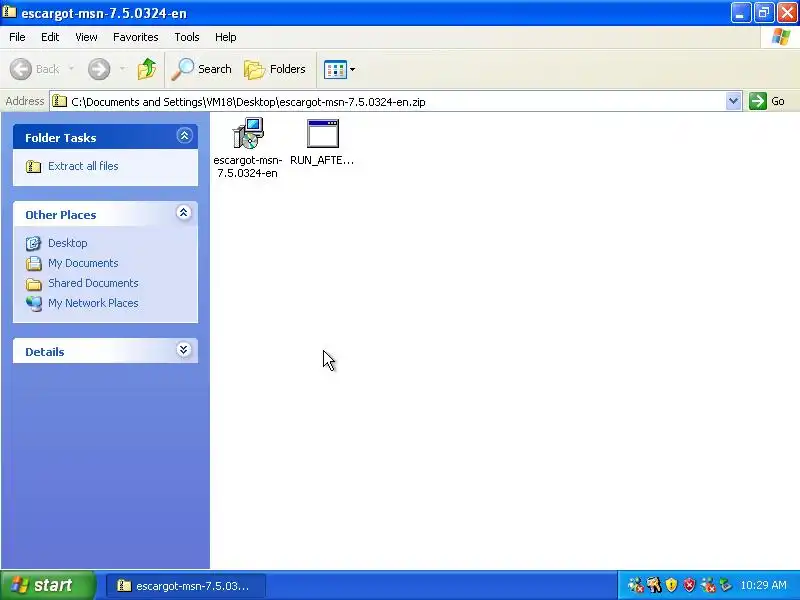
Task: Expand the Address bar dropdown
Action: 733,101
